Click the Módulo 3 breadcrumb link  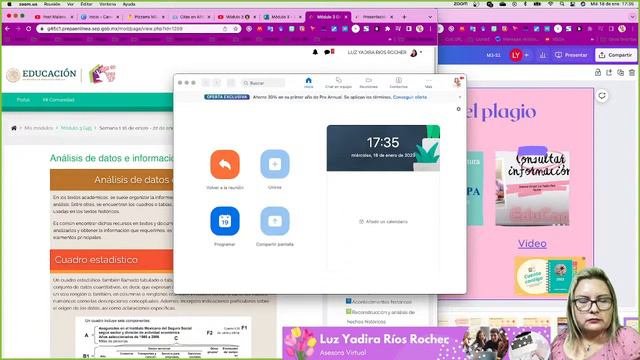point(76,128)
